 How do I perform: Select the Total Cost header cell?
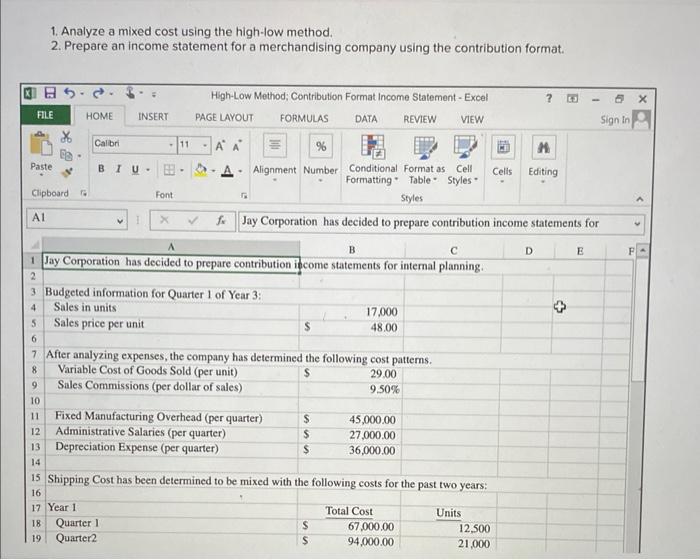[349, 511]
